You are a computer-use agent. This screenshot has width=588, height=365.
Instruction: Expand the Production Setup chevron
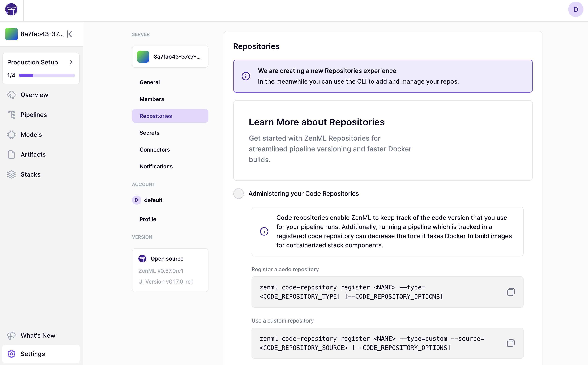(71, 62)
